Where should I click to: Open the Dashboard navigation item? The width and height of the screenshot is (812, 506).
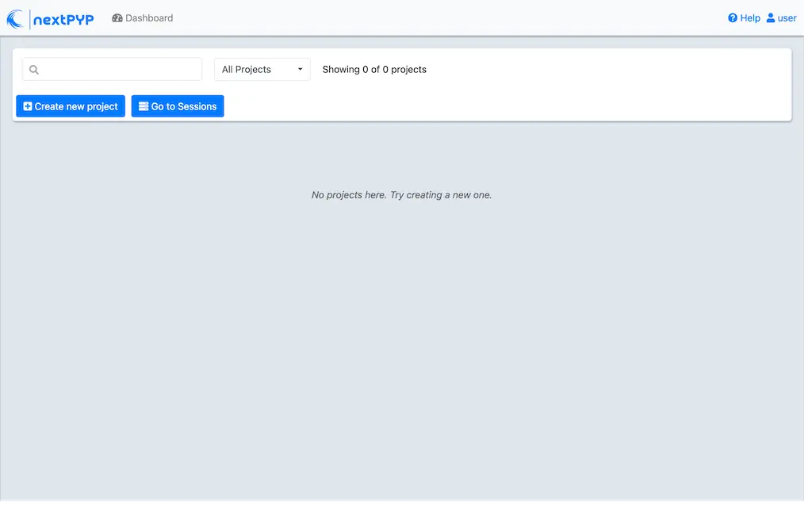149,18
